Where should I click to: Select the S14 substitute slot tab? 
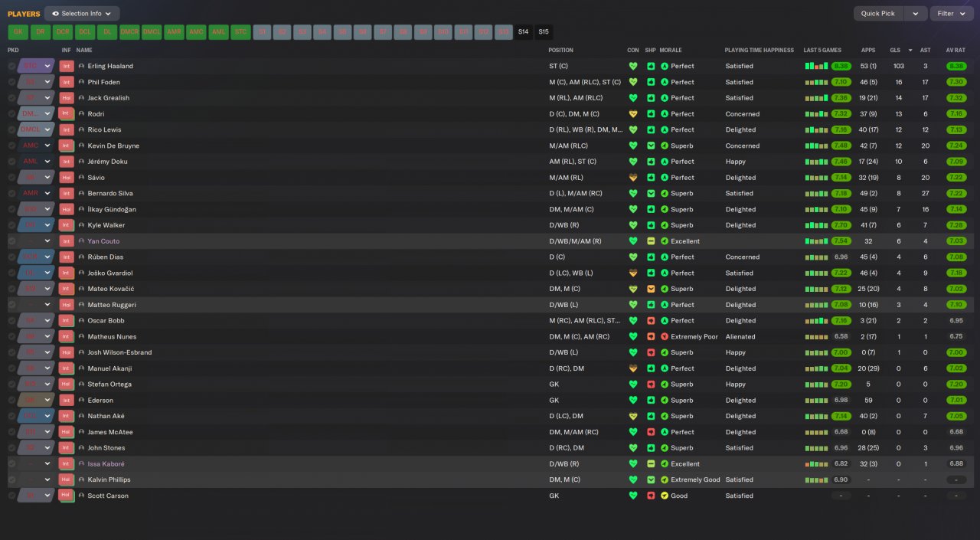(x=524, y=32)
